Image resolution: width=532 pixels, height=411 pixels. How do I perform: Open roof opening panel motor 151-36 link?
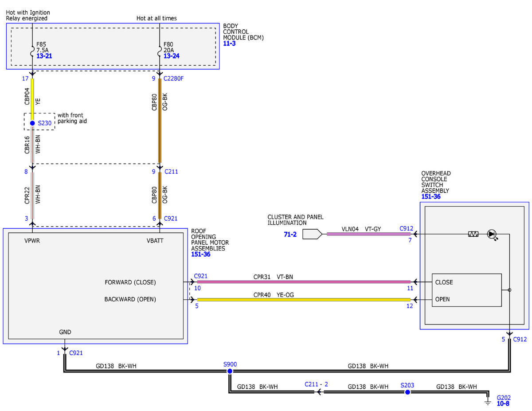tap(201, 254)
